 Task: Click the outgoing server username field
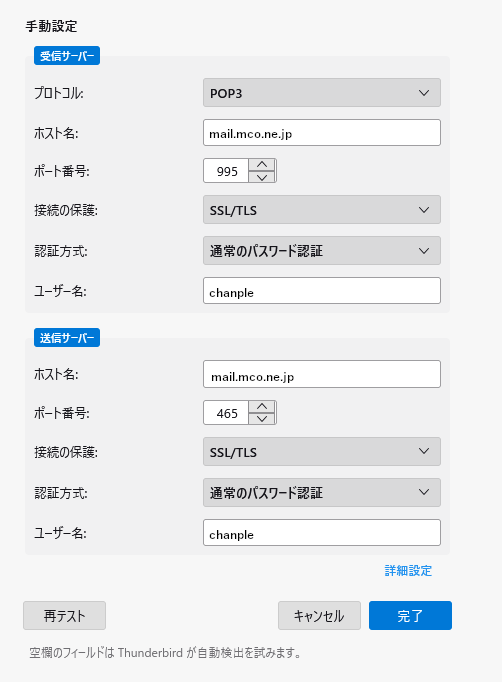[x=322, y=532]
